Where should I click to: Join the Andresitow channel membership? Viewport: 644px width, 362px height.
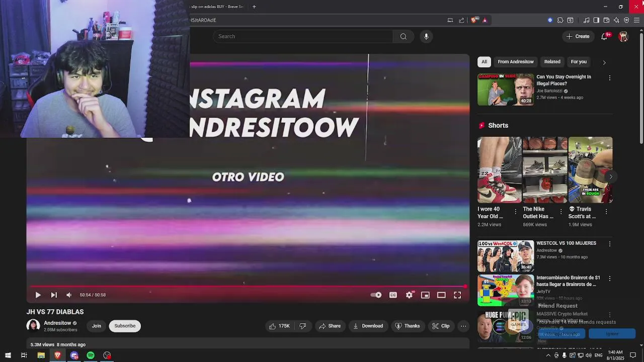click(96, 326)
